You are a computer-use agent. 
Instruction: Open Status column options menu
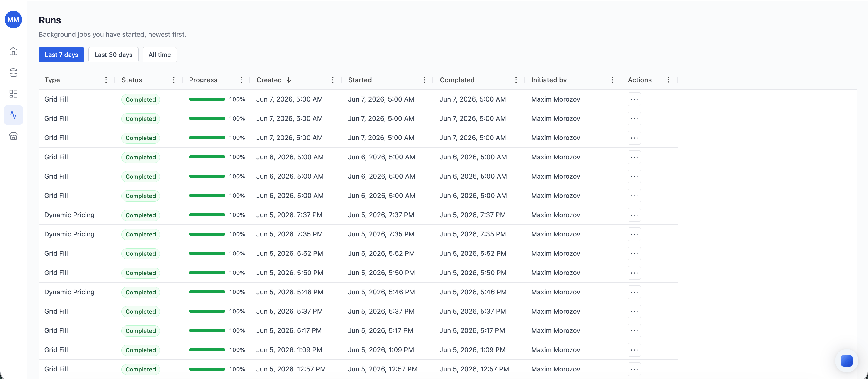[x=174, y=80]
